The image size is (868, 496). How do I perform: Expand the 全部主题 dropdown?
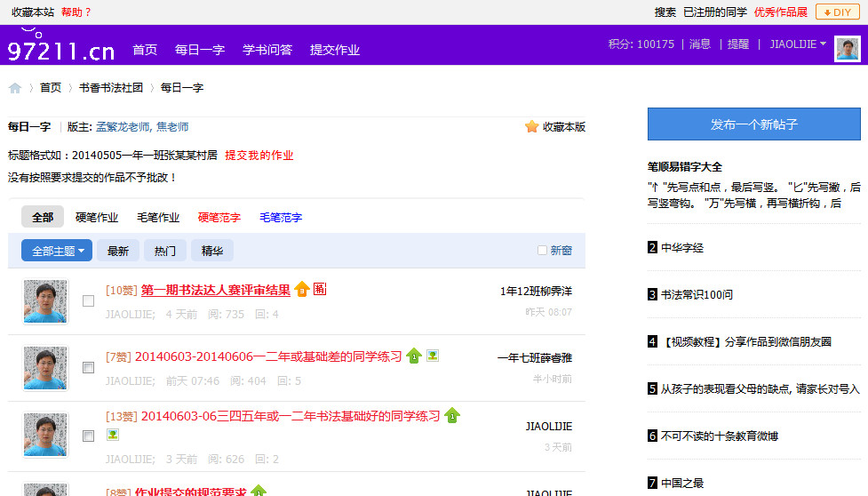(x=57, y=251)
